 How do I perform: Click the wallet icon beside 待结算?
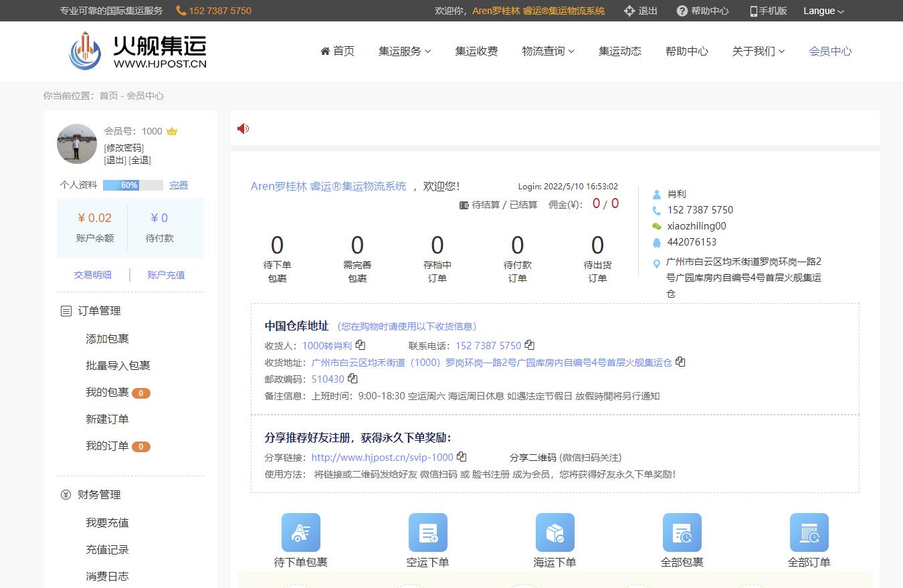[x=464, y=205]
